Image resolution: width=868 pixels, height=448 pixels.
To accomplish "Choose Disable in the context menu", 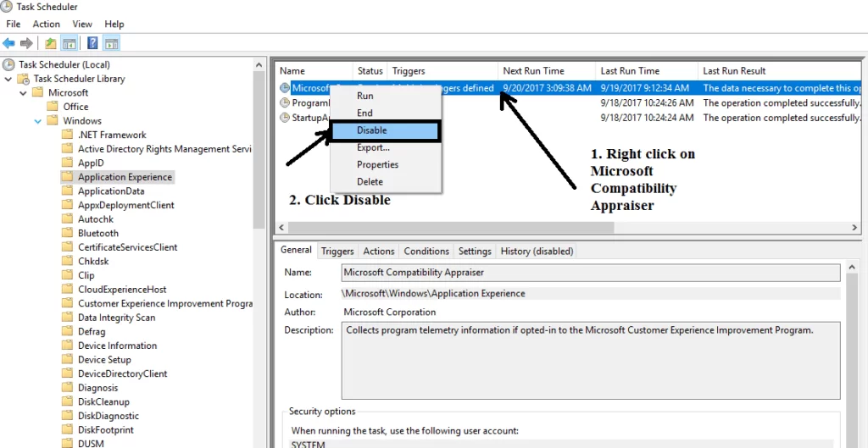I will click(386, 130).
